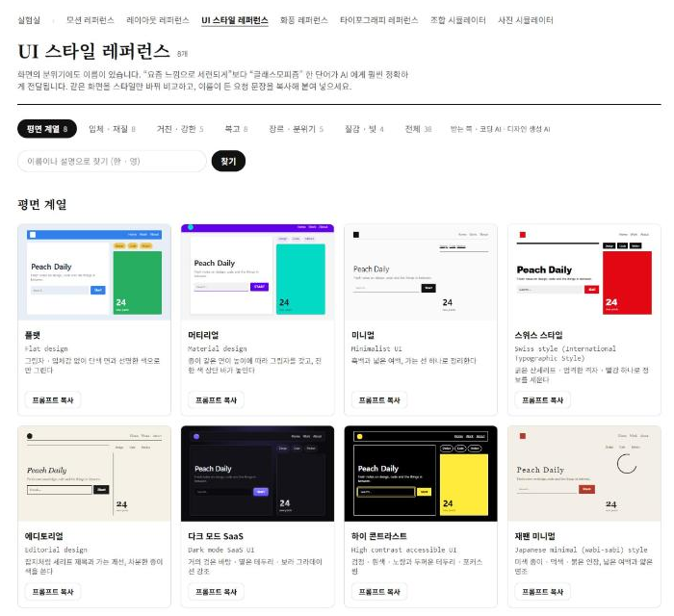
Task: Click the 스위스 스타일 card title
Action: click(x=538, y=335)
